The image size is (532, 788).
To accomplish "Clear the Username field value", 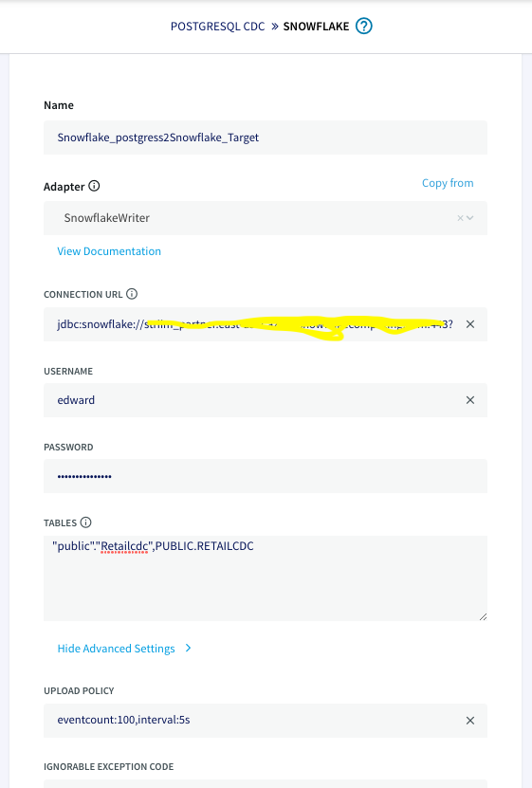I will click(x=470, y=400).
